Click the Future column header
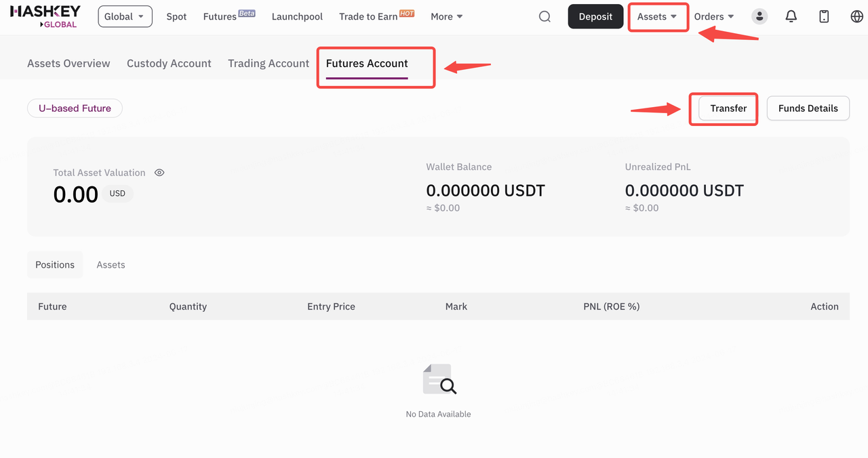 pyautogui.click(x=52, y=306)
